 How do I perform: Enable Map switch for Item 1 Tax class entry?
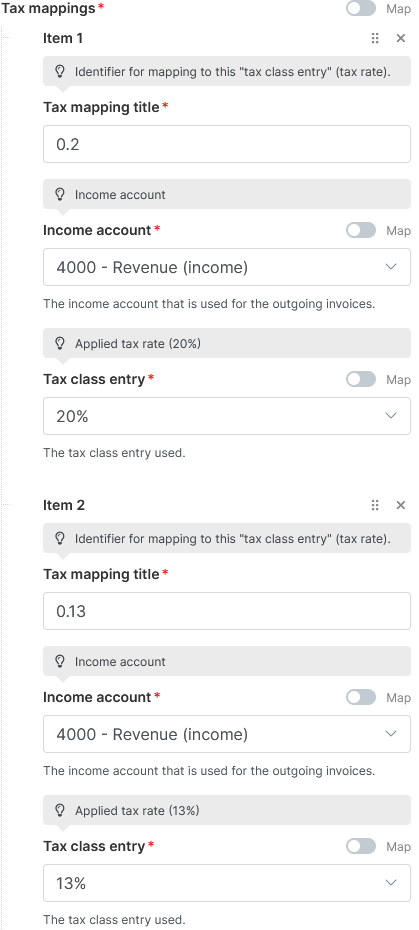click(x=361, y=379)
